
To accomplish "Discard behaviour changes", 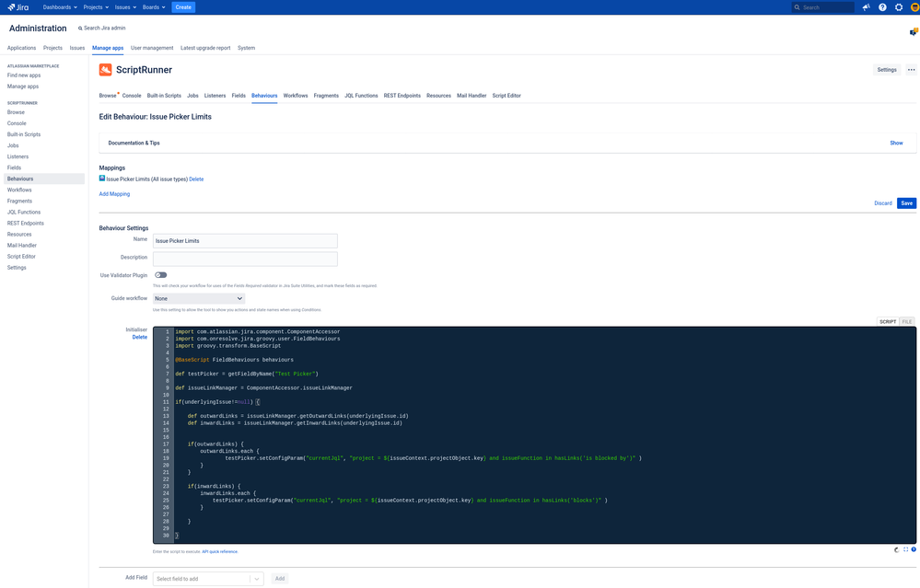I will 882,203.
